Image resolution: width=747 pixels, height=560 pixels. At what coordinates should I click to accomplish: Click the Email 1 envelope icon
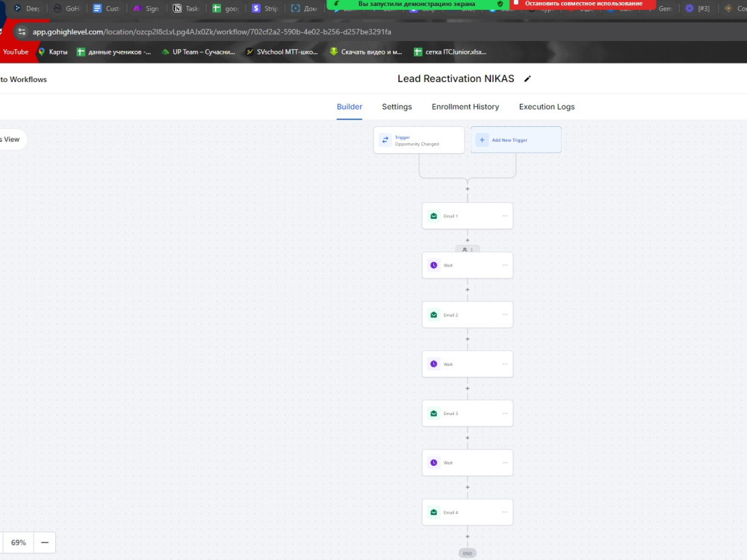tap(433, 217)
